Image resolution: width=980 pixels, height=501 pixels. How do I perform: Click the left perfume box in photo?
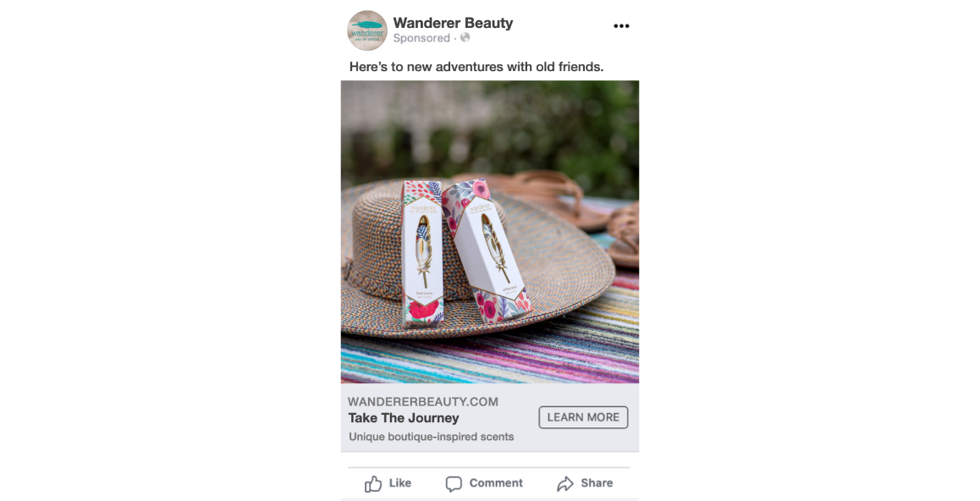pos(423,254)
